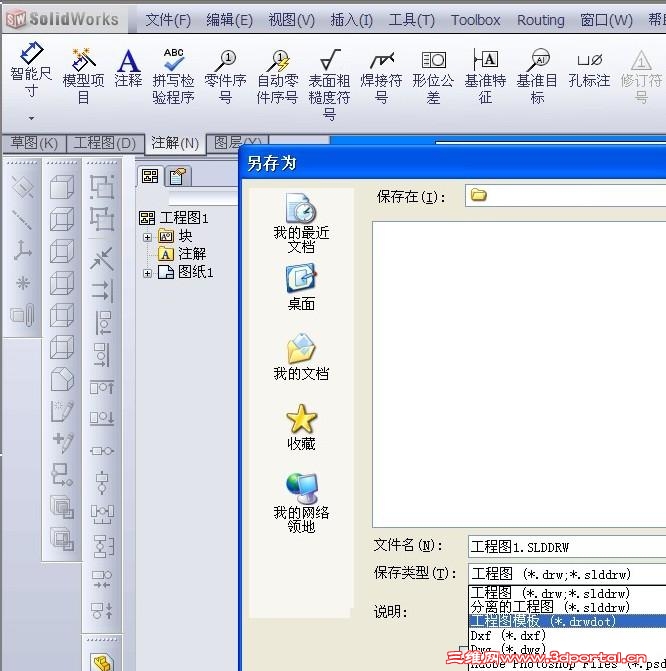Screen dimensions: 666x671
Task: Click the Auto Balloon (自动零件序号) tool
Action: pos(277,76)
